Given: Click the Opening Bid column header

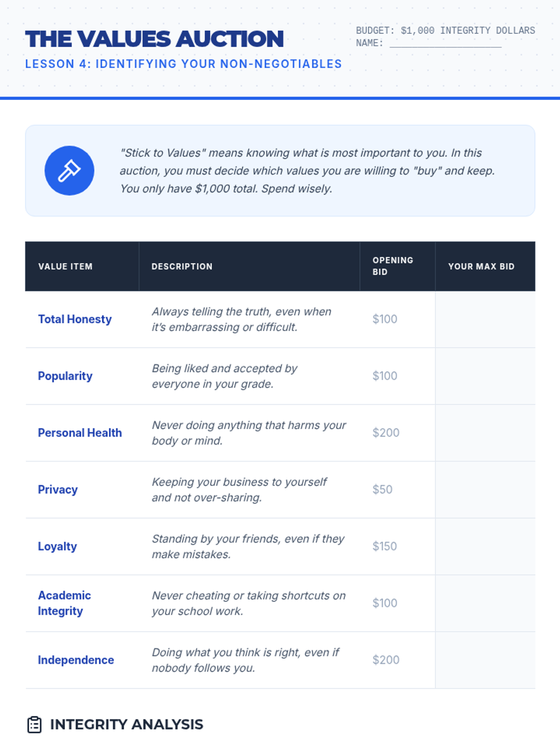Looking at the screenshot, I should coord(393,266).
